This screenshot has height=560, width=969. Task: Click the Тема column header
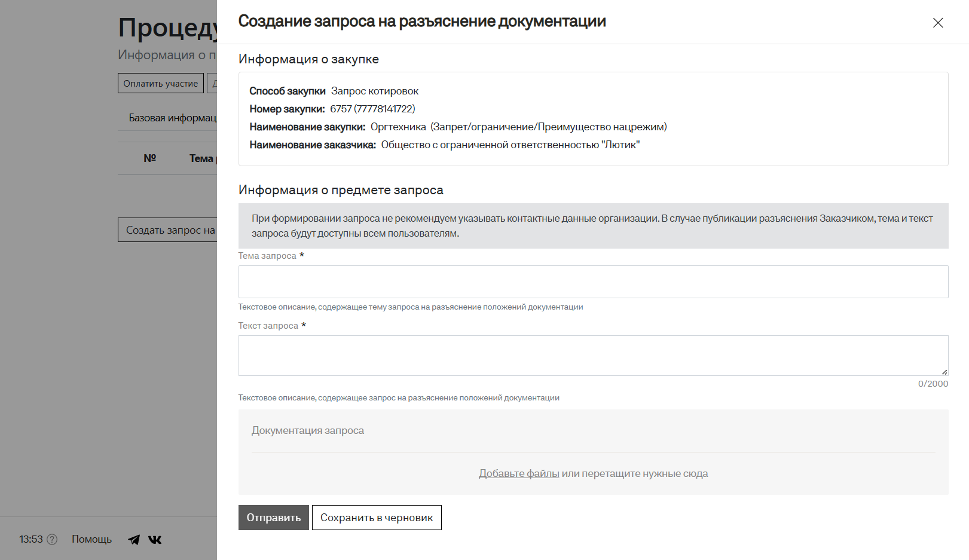point(201,158)
